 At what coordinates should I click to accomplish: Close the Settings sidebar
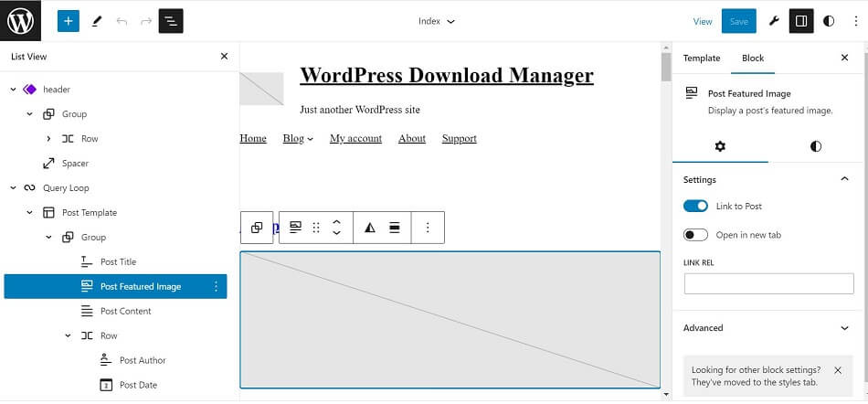[x=845, y=58]
